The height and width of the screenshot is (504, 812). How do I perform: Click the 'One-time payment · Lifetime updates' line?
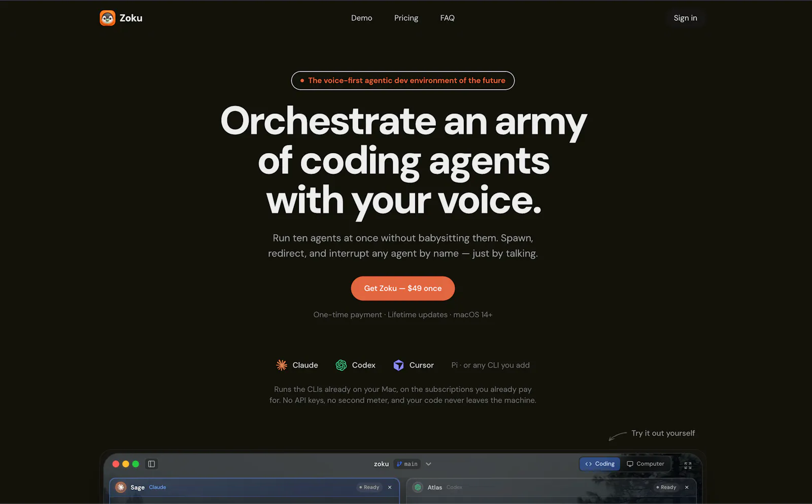[x=403, y=315]
